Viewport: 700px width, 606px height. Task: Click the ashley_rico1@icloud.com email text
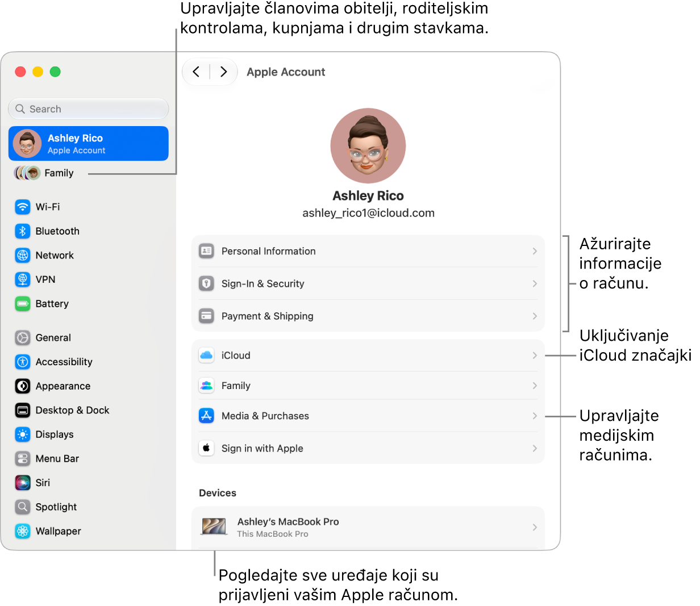point(368,213)
